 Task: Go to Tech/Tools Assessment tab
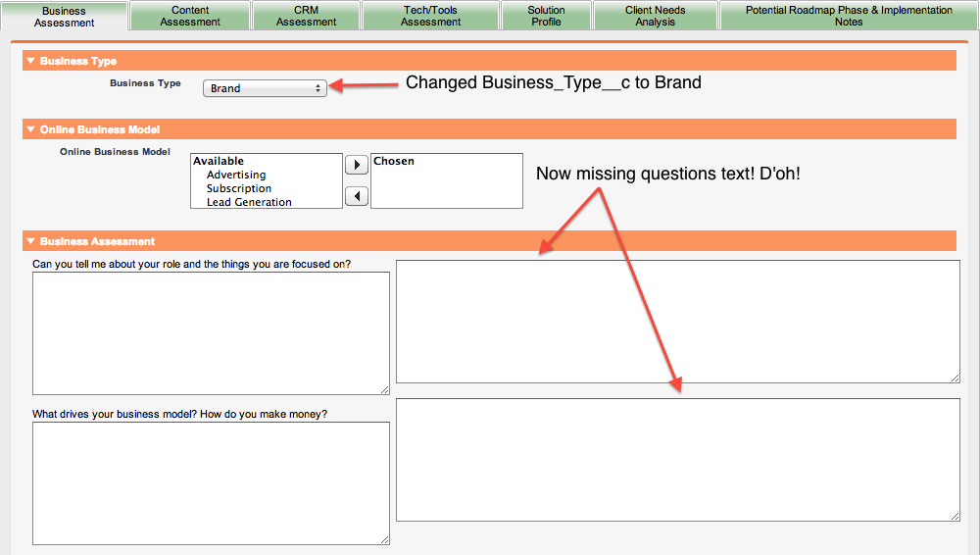[430, 16]
